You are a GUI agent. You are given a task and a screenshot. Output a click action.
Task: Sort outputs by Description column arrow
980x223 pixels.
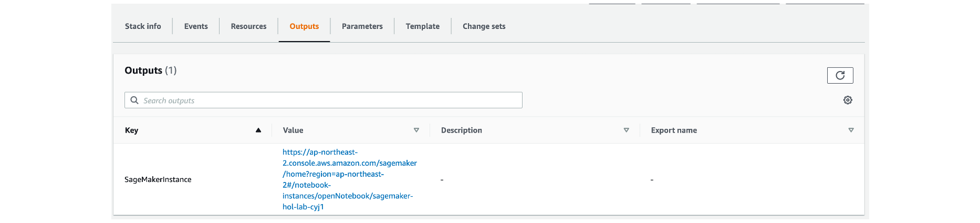626,130
